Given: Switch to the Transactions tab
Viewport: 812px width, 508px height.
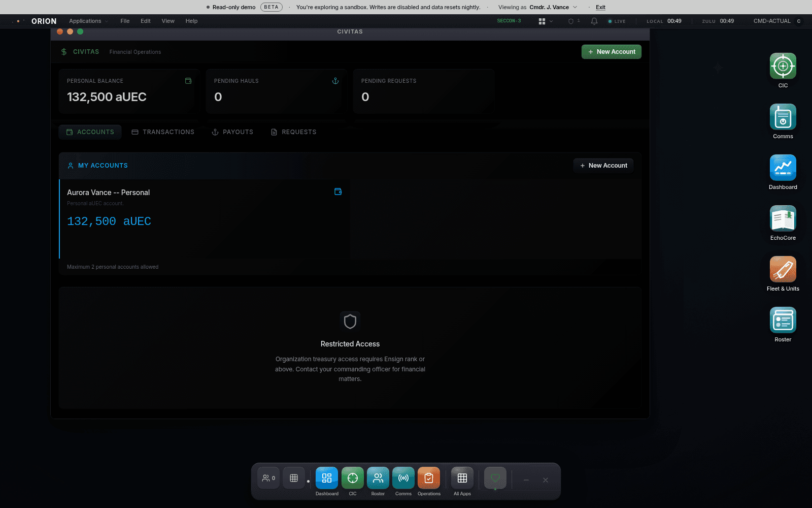Looking at the screenshot, I should pos(163,132).
